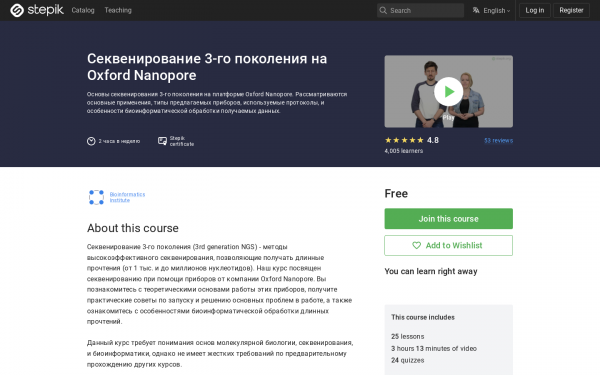Click the 4,005 learners text

(x=404, y=151)
